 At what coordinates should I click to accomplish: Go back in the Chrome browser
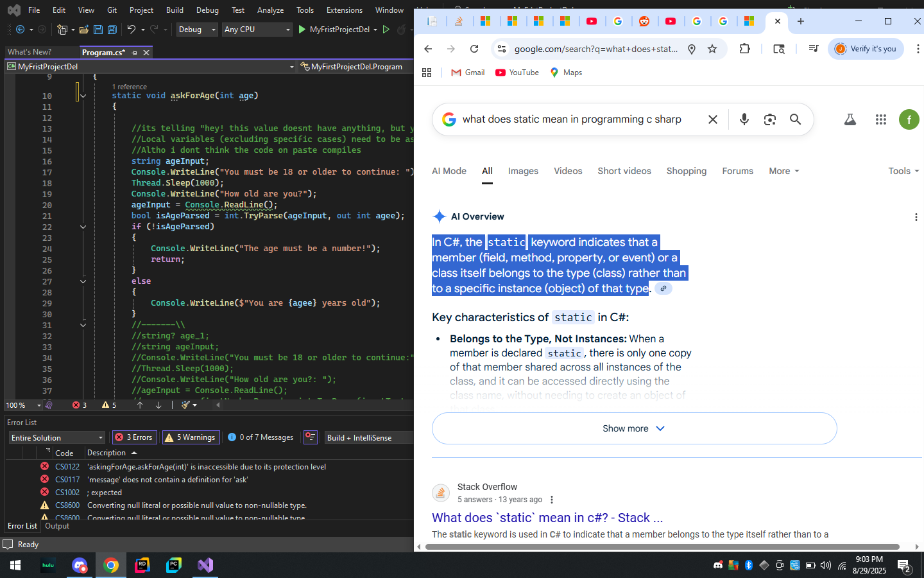click(x=428, y=49)
